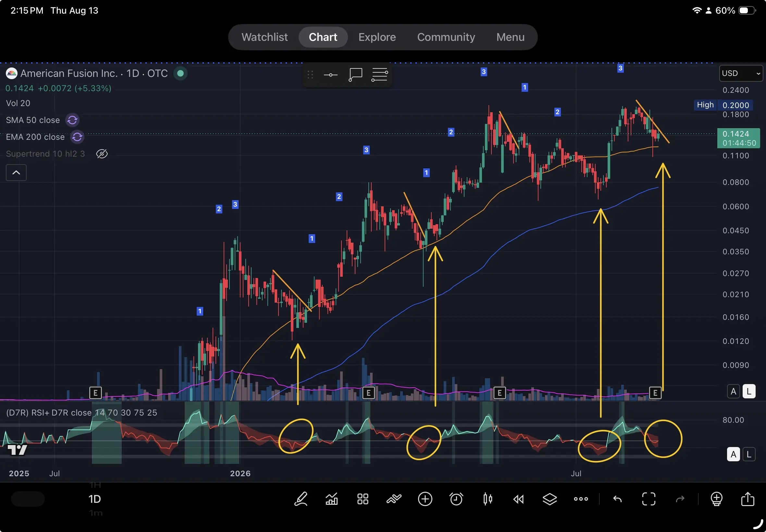Add an alert with the clock icon
The height and width of the screenshot is (532, 766).
(x=456, y=499)
